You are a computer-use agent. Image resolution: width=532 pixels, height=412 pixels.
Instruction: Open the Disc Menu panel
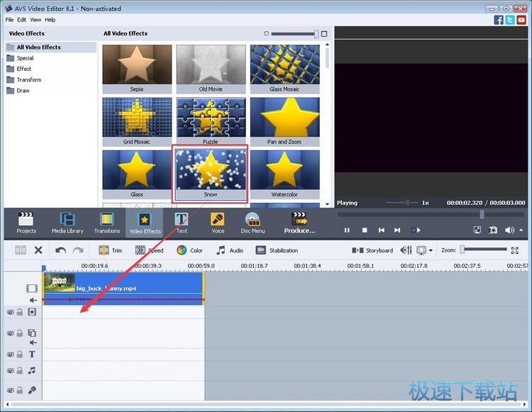point(253,223)
